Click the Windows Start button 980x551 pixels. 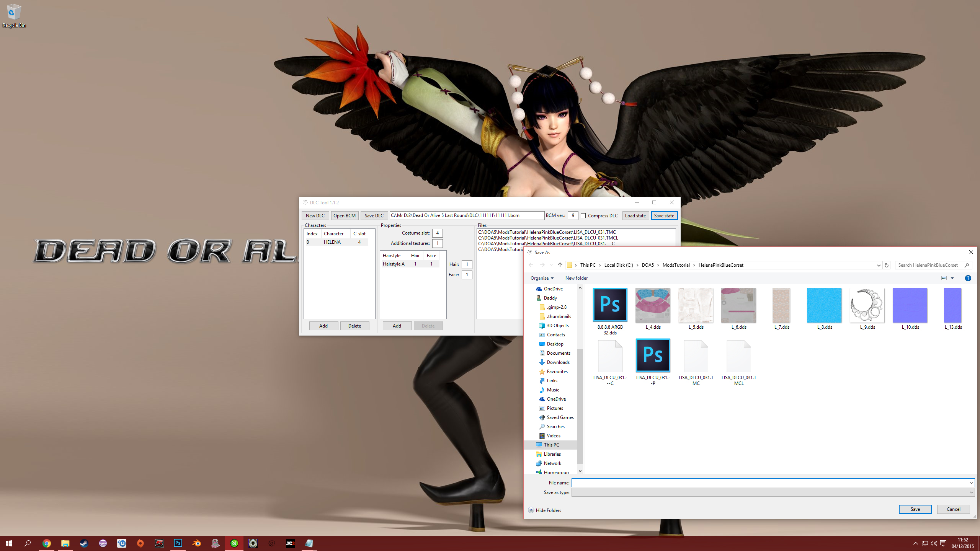pos(9,543)
